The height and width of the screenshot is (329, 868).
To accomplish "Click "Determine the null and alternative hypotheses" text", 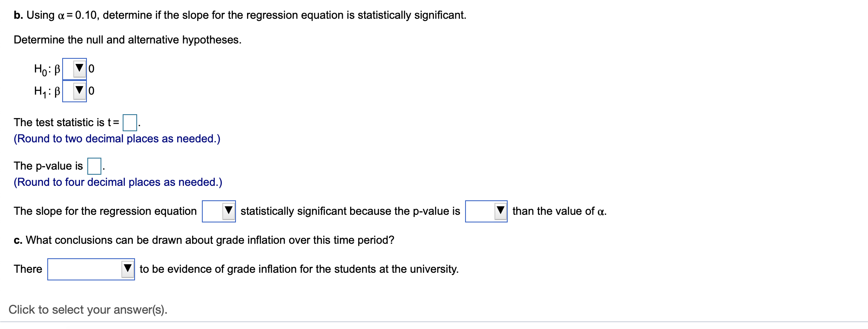I will tap(127, 40).
